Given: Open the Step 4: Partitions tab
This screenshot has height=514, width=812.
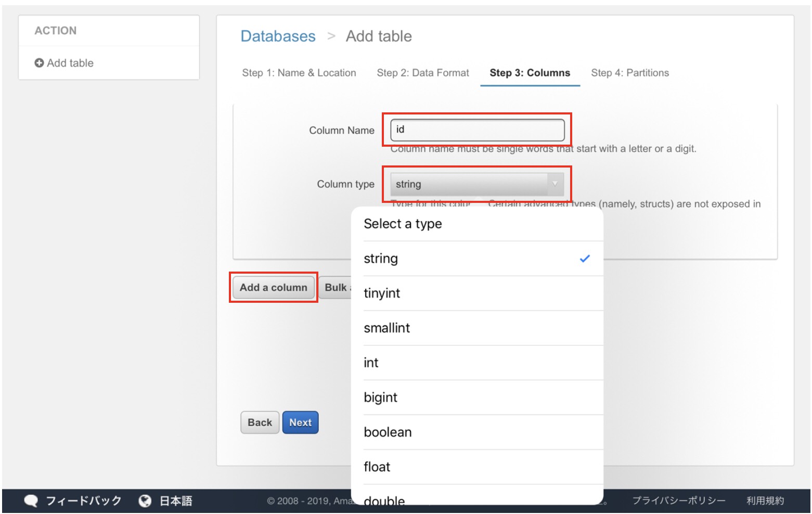Looking at the screenshot, I should [x=629, y=73].
